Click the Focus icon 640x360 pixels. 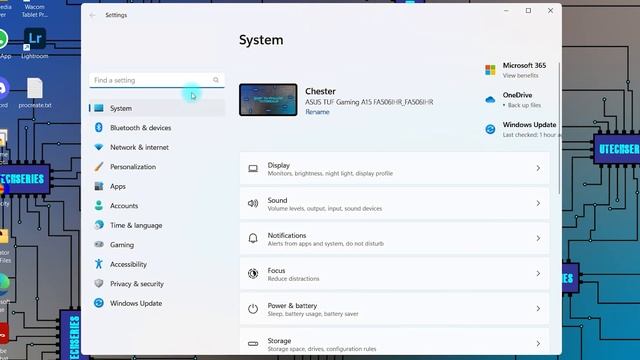253,273
